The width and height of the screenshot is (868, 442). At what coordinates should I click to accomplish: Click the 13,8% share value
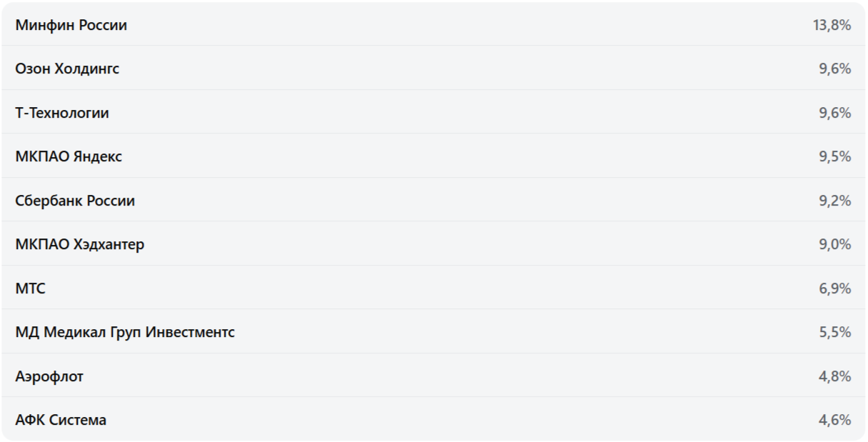pos(832,25)
